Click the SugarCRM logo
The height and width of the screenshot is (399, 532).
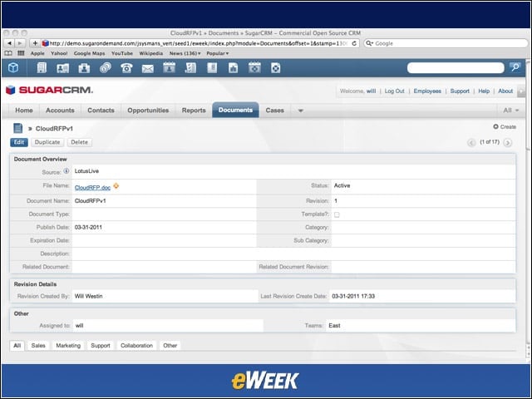49,90
